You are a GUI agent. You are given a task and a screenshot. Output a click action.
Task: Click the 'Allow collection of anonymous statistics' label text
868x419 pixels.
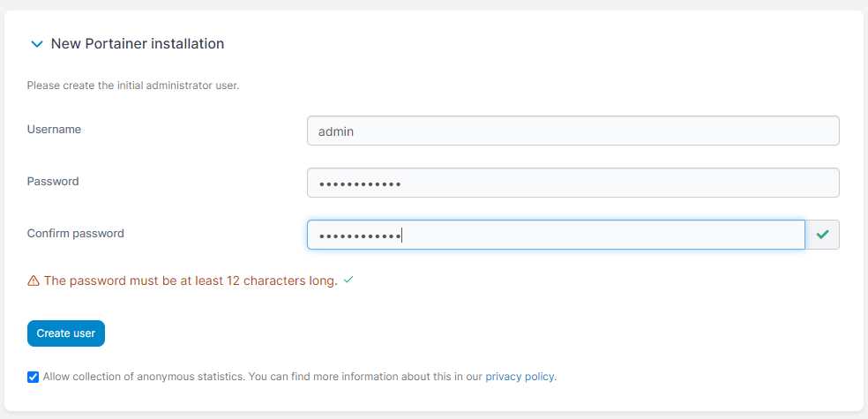143,377
